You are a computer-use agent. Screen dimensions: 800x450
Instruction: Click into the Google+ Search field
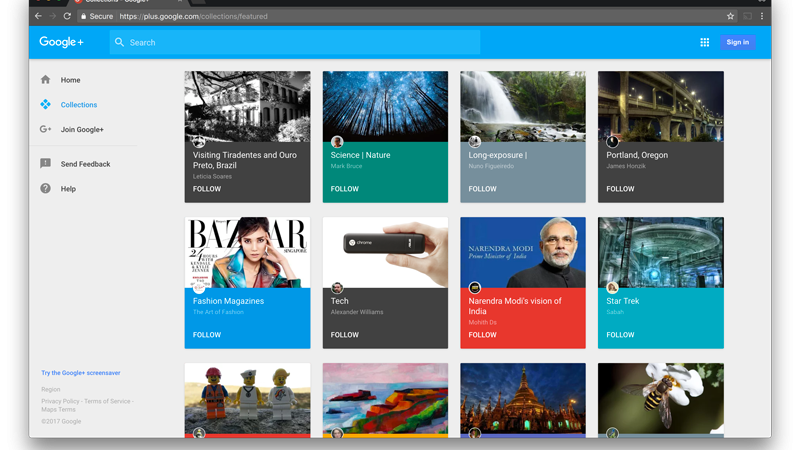(295, 42)
